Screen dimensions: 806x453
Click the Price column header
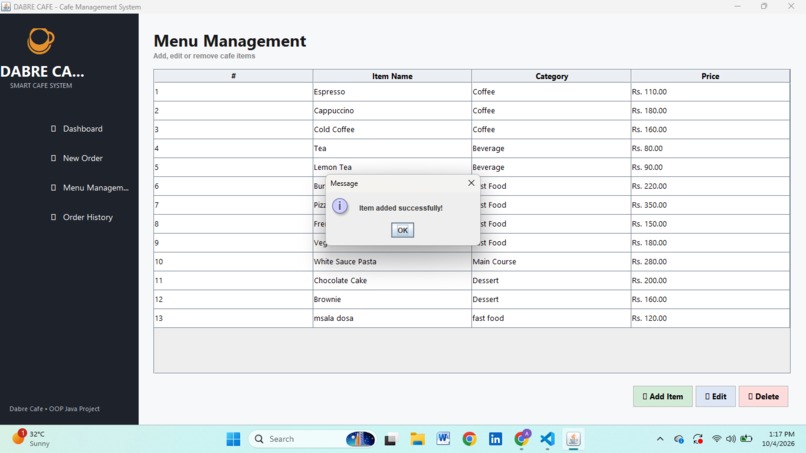tap(710, 76)
